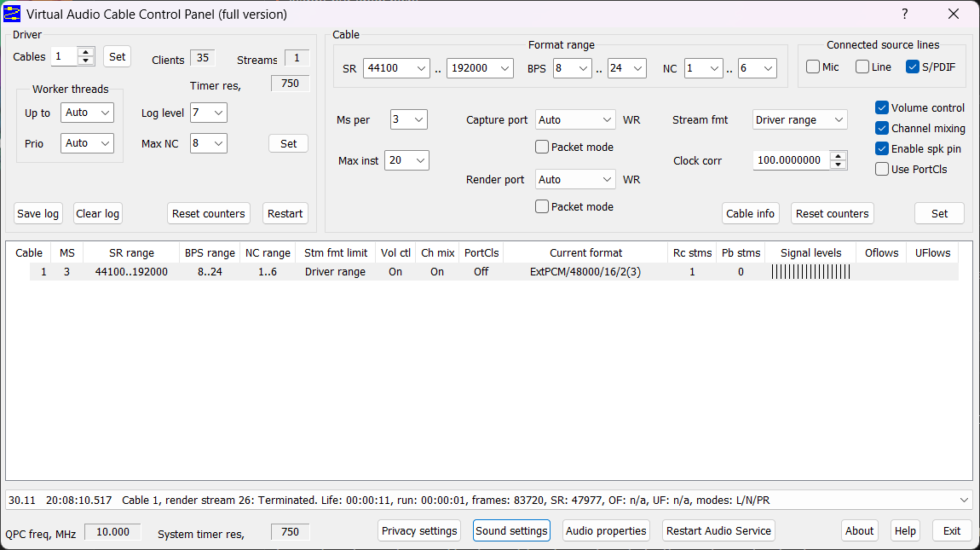Viewport: 980px width, 550px height.
Task: Open maximum SR 192000 dropdown
Action: click(480, 68)
